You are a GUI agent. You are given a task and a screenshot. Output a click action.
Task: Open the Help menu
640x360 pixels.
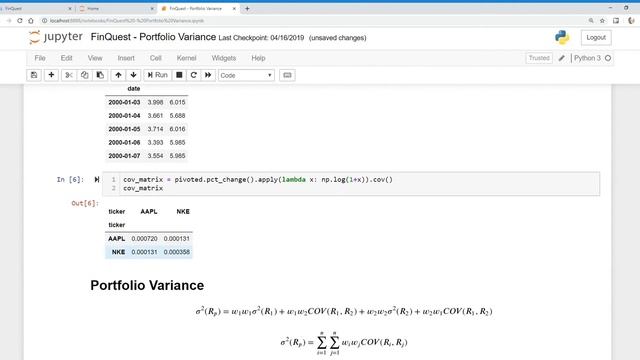coord(258,58)
